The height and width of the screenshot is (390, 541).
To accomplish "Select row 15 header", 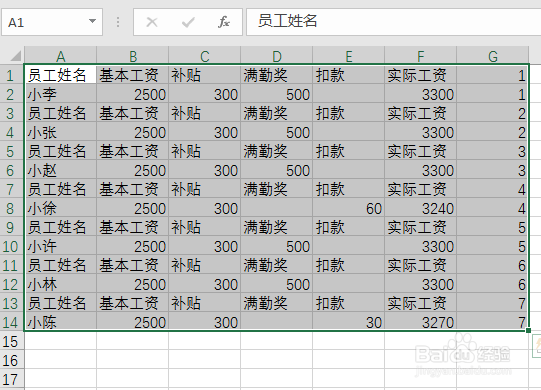I will [12, 341].
